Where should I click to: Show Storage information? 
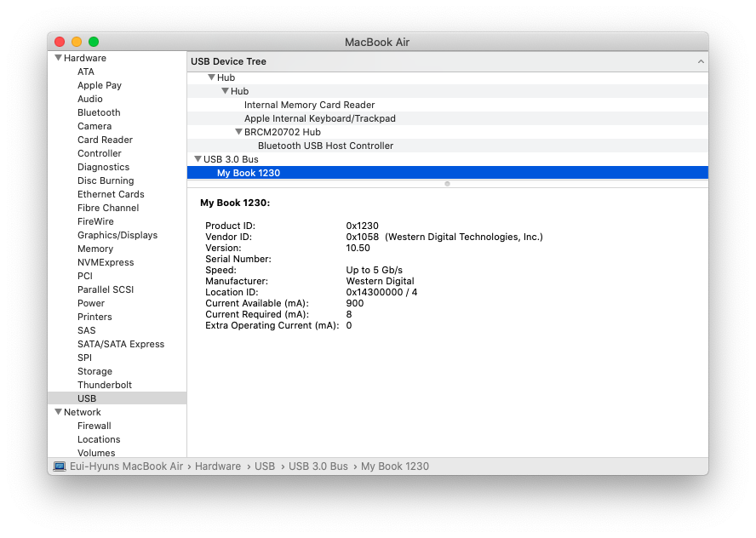coord(95,371)
